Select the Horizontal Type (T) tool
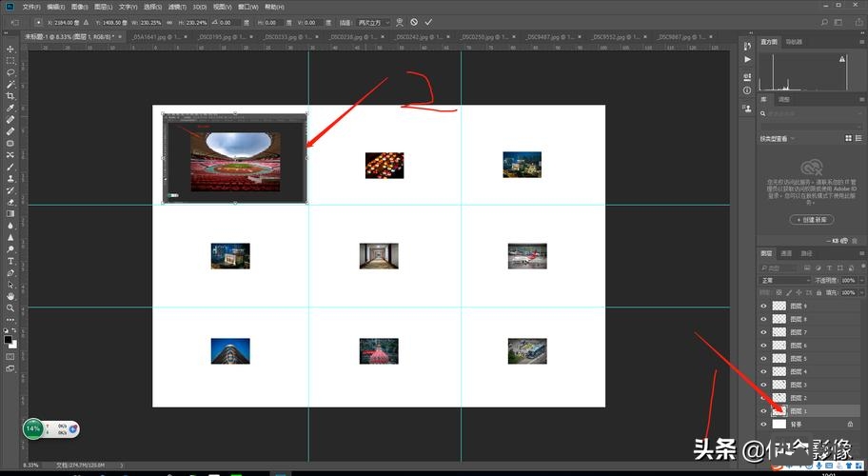This screenshot has width=868, height=476. (x=10, y=260)
